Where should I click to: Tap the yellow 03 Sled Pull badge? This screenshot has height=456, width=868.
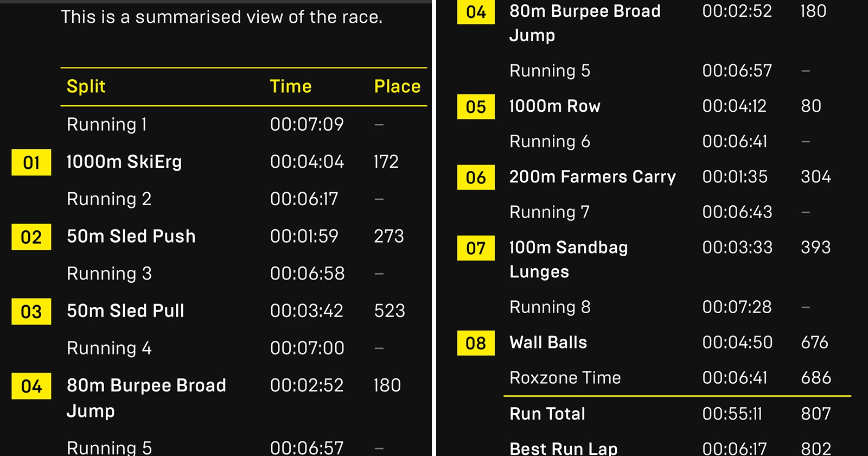31,312
